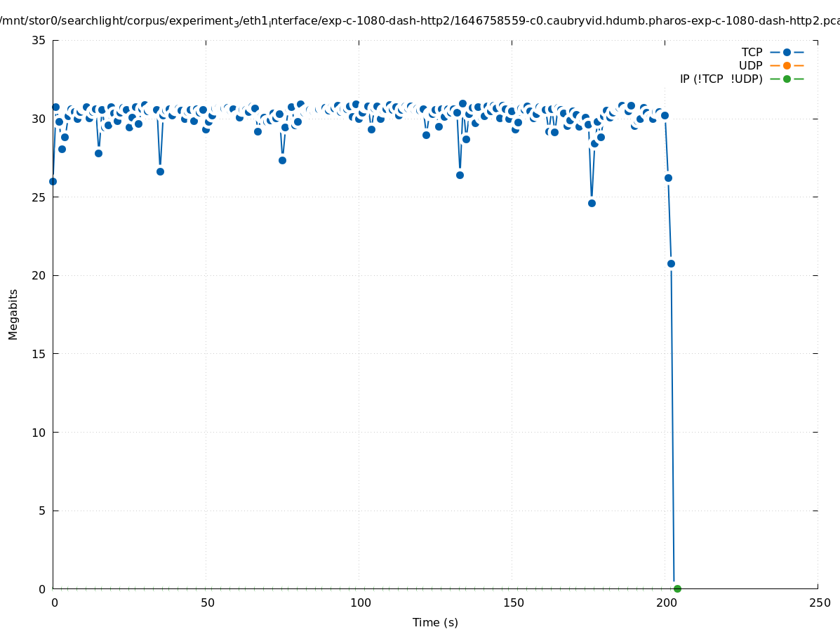Click the first TCP data point at time 0

click(53, 181)
